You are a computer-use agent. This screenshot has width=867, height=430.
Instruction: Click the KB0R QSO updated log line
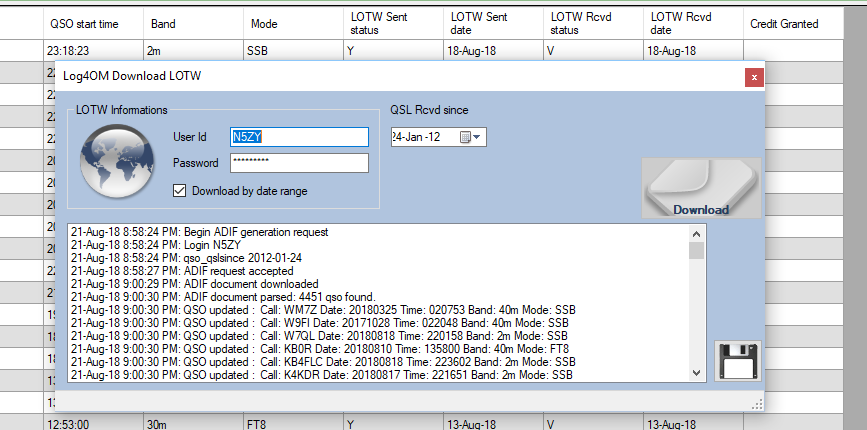tap(320, 349)
